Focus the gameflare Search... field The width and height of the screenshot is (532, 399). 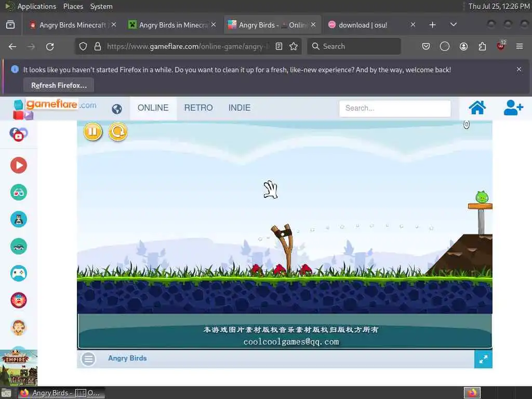pos(395,108)
